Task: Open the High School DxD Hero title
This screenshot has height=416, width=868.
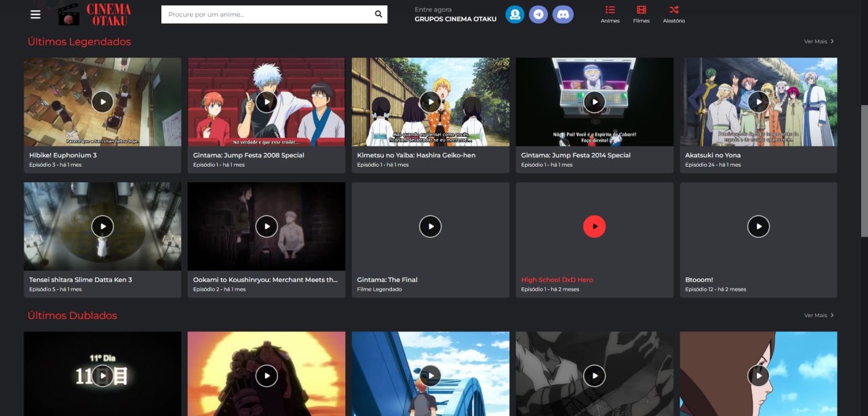Action: pos(557,280)
